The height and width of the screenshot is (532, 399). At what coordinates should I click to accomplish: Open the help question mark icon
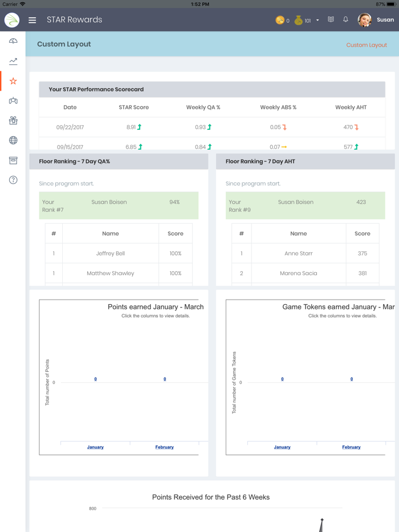[13, 180]
